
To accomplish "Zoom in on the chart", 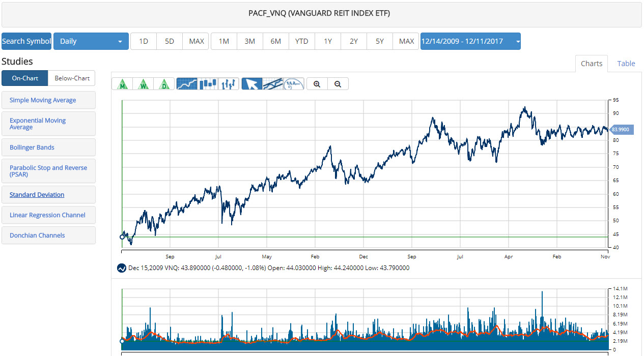I will tap(317, 84).
